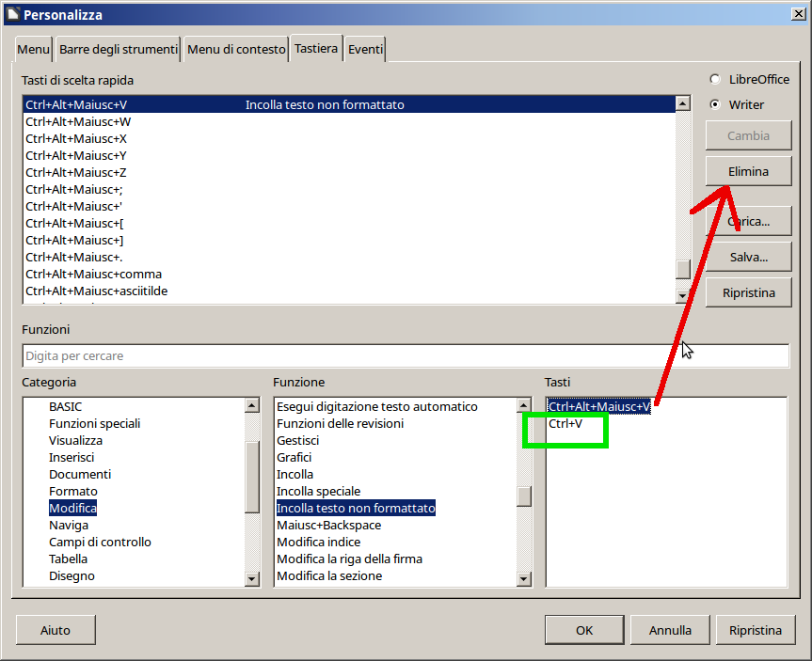Select the Ctrl+Alt+Maiusc+X shortcut row
Image resolution: width=812 pixels, height=661 pixels.
[x=350, y=139]
